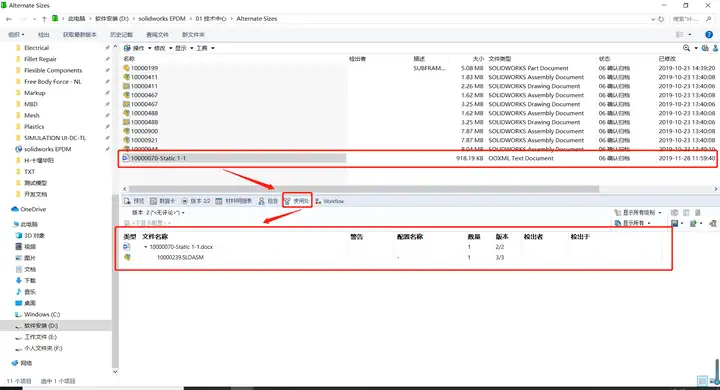The width and height of the screenshot is (720, 390).
Task: Select OneDrive in the navigation pane
Action: point(33,209)
